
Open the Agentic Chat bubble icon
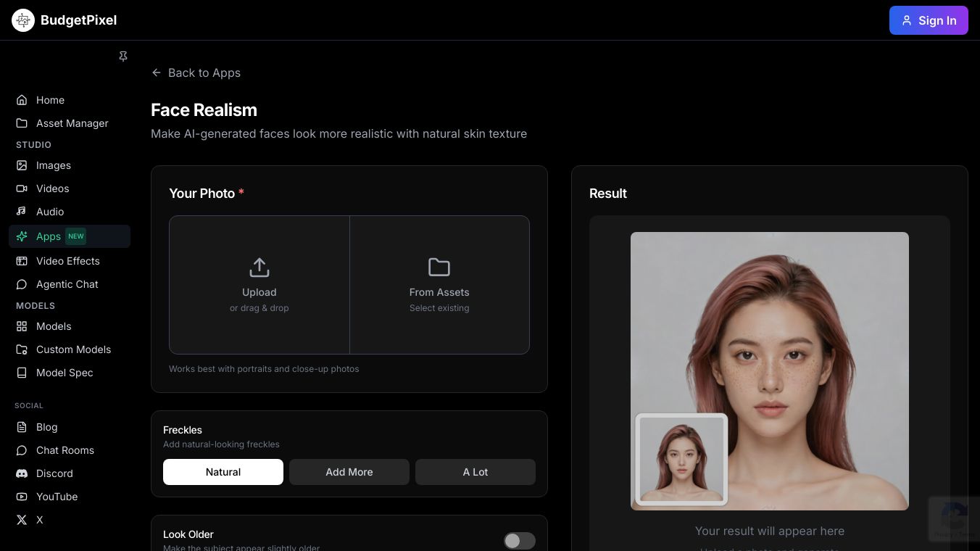[x=22, y=284]
